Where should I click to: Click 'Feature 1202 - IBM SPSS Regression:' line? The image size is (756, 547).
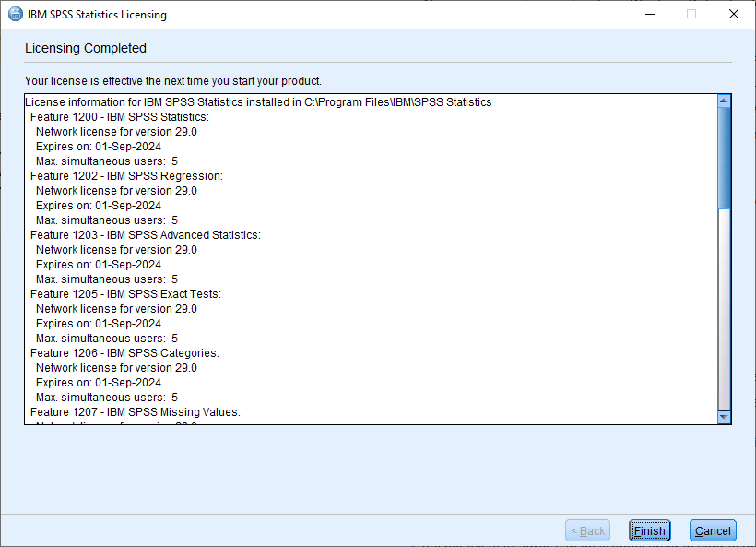[x=127, y=175]
